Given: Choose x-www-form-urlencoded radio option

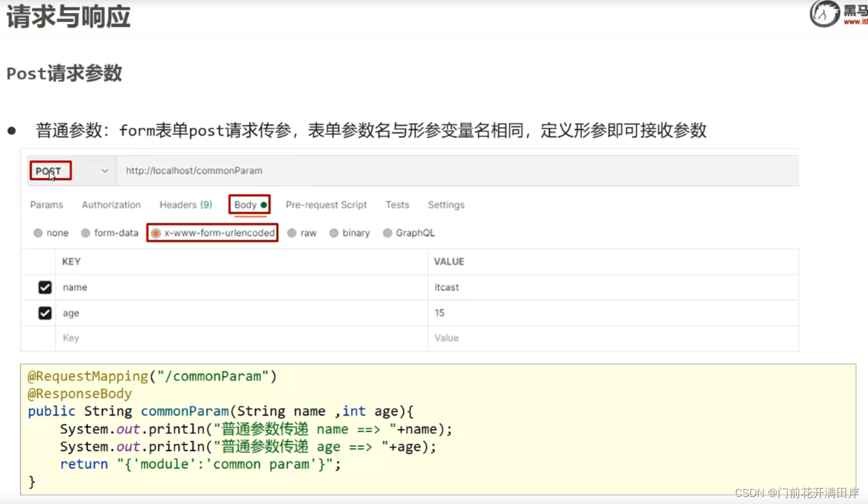Looking at the screenshot, I should pos(155,233).
